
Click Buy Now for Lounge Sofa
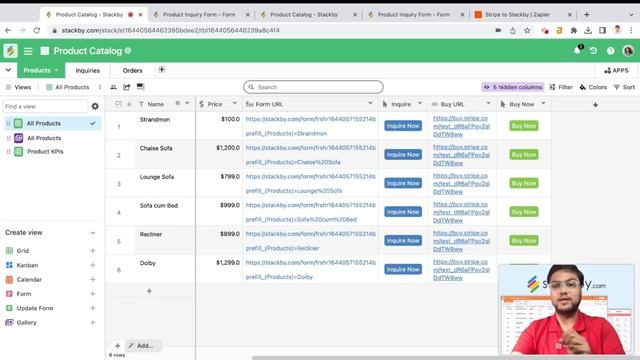tap(524, 183)
